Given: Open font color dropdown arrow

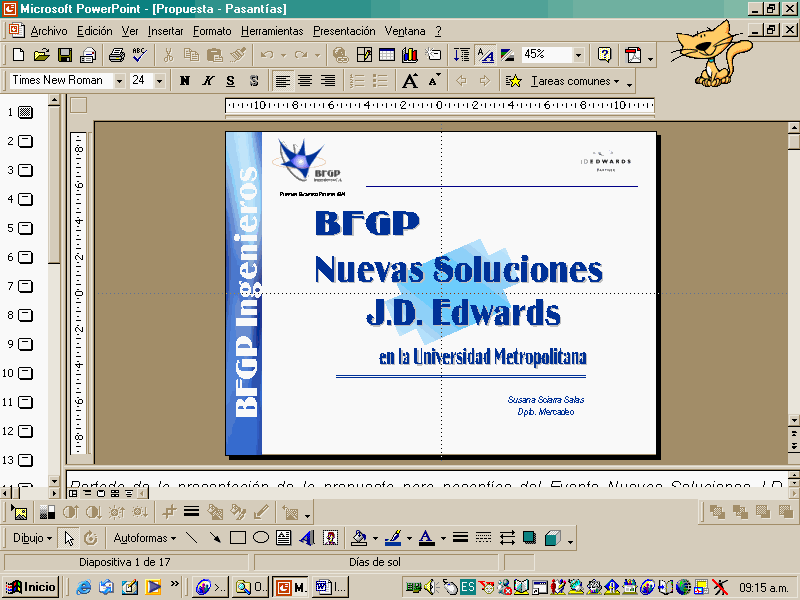Looking at the screenshot, I should pyautogui.click(x=443, y=538).
